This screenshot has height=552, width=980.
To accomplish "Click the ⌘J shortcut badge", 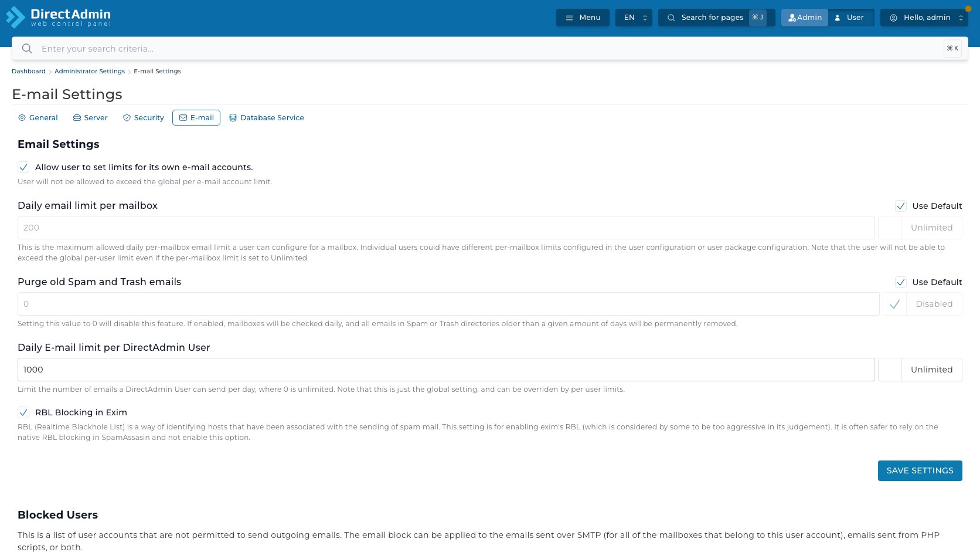I will tap(757, 18).
